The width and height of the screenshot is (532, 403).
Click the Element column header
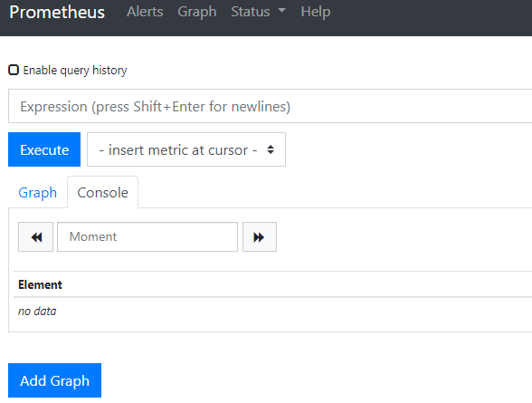point(40,284)
